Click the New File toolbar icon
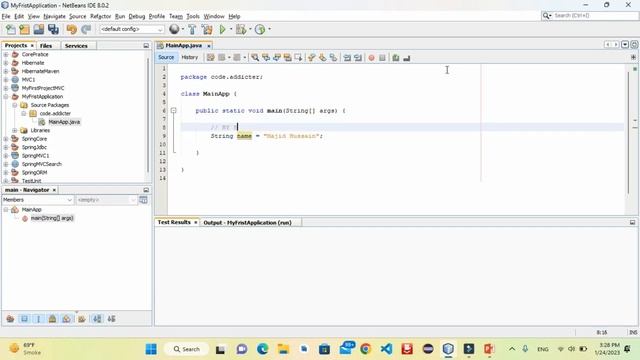Image resolution: width=640 pixels, height=360 pixels. pos(11,29)
